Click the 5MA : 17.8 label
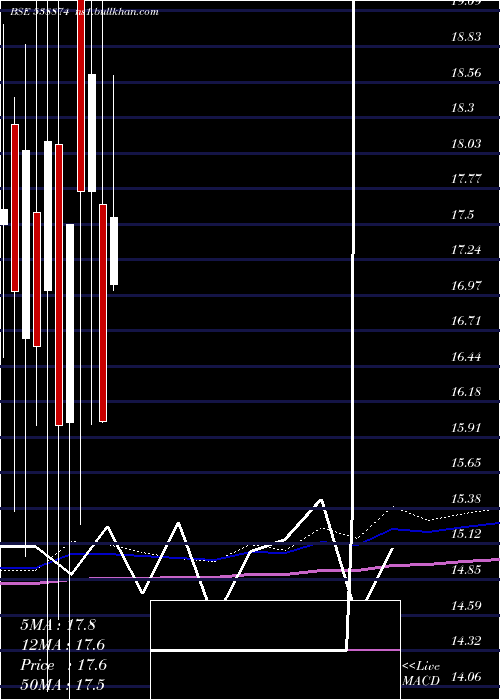This screenshot has width=500, height=700. click(x=58, y=625)
